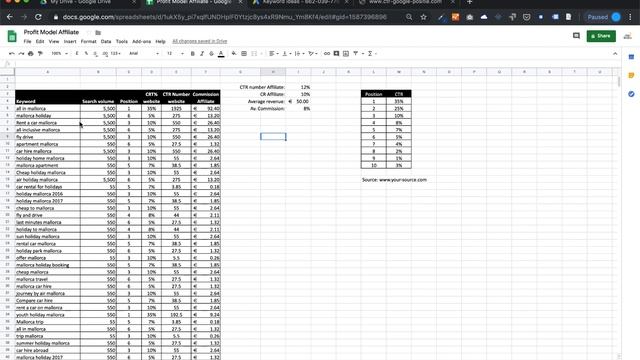Open the text color picker
Image resolution: width=640 pixels, height=360 pixels.
click(221, 54)
